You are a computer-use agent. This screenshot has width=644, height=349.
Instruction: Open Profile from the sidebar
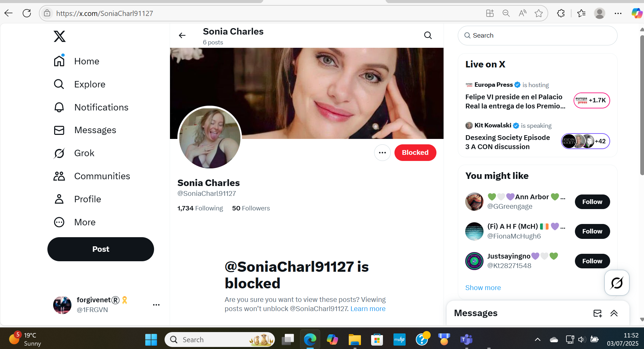click(x=77, y=199)
